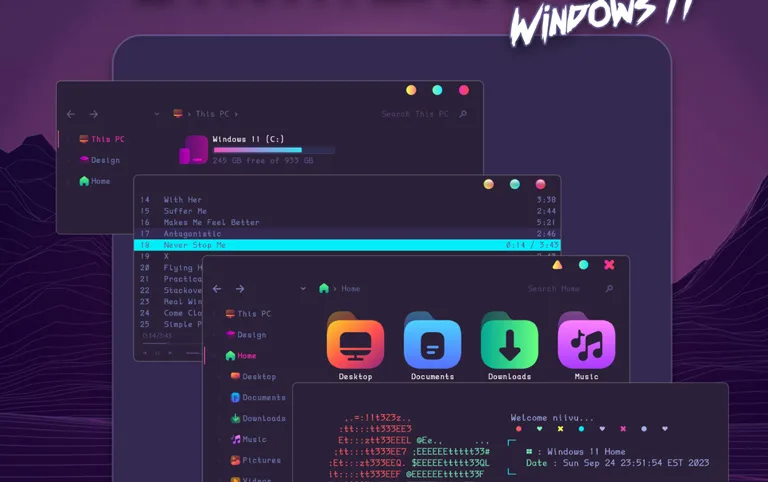Pause playback in the music player
768x482 pixels.
tap(157, 353)
